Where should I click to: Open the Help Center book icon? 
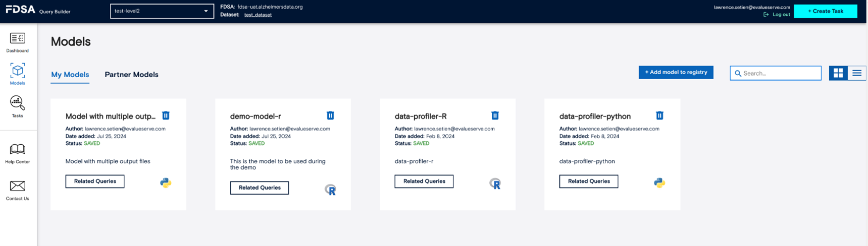tap(17, 149)
